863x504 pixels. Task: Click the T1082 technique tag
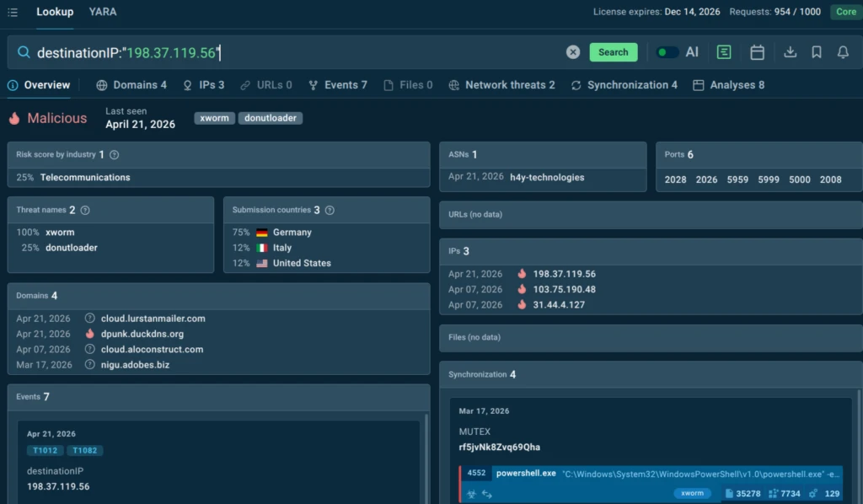[85, 451]
